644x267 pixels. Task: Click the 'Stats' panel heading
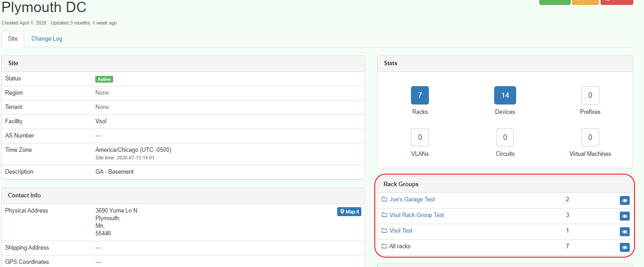click(390, 63)
